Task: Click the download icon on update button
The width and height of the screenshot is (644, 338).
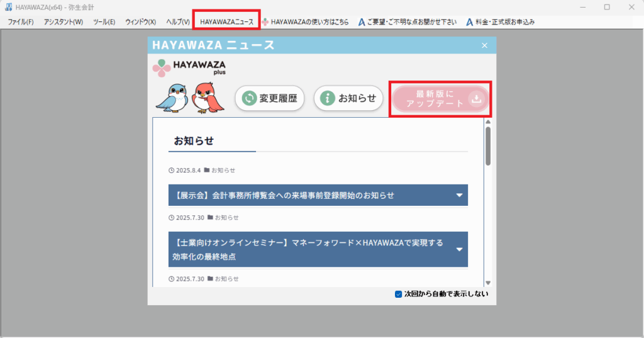Action: [477, 99]
